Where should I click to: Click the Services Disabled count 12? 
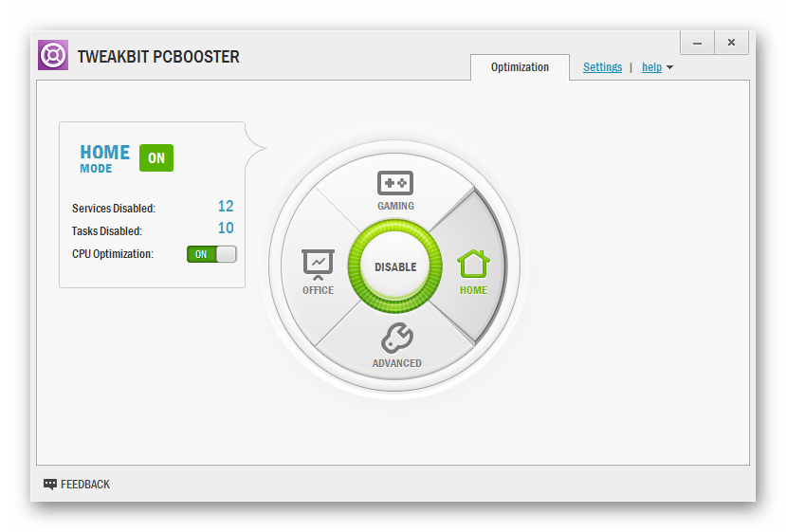tap(226, 206)
